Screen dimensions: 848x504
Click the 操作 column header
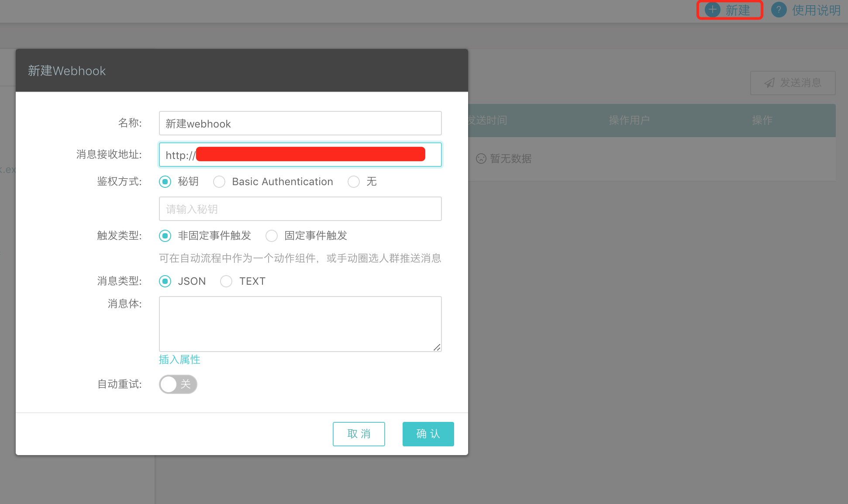762,120
